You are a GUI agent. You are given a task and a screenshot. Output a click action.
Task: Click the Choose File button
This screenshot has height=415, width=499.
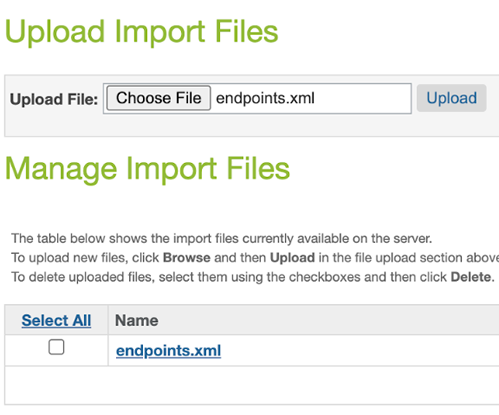(x=159, y=98)
